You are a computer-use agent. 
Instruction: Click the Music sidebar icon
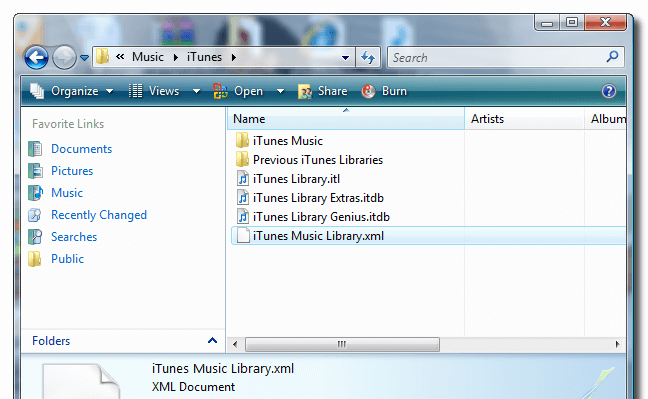pyautogui.click(x=36, y=193)
